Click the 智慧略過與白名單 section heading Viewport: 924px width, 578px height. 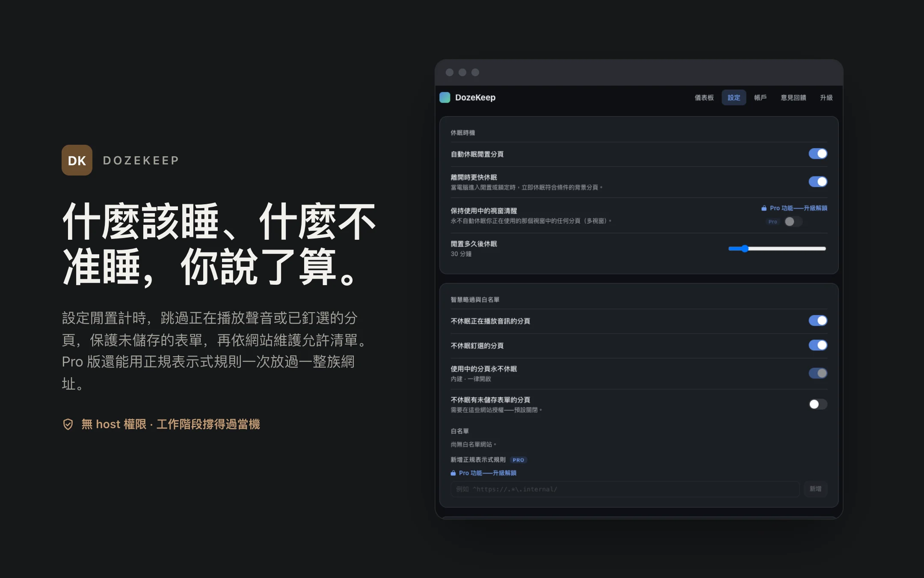(475, 300)
